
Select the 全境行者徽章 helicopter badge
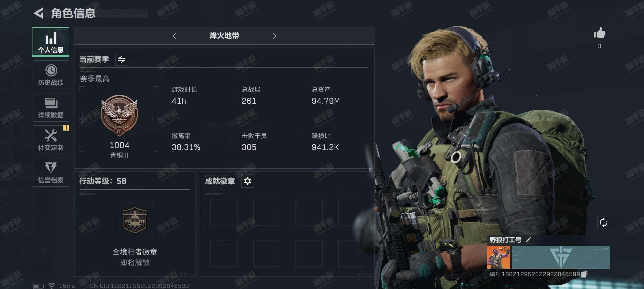[135, 220]
